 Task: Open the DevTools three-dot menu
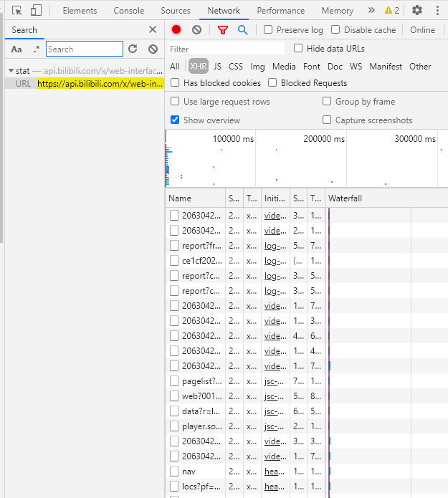(x=437, y=11)
